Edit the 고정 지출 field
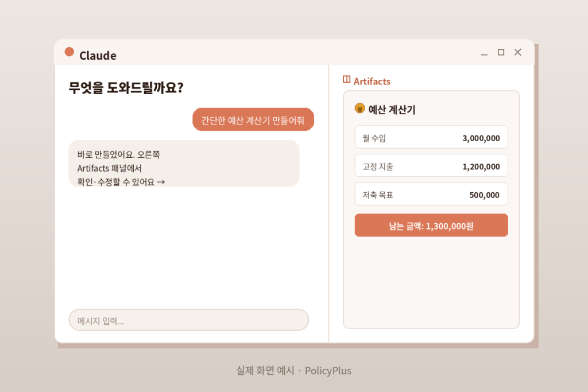Screen dimensions: 588x392 tap(431, 166)
